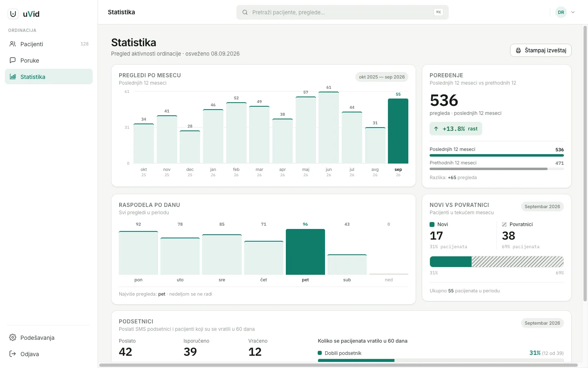
Task: Click the 128 patient count badge
Action: pyautogui.click(x=85, y=44)
